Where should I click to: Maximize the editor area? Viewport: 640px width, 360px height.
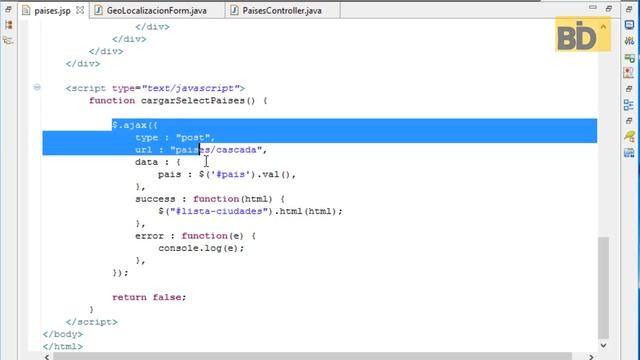pyautogui.click(x=609, y=8)
